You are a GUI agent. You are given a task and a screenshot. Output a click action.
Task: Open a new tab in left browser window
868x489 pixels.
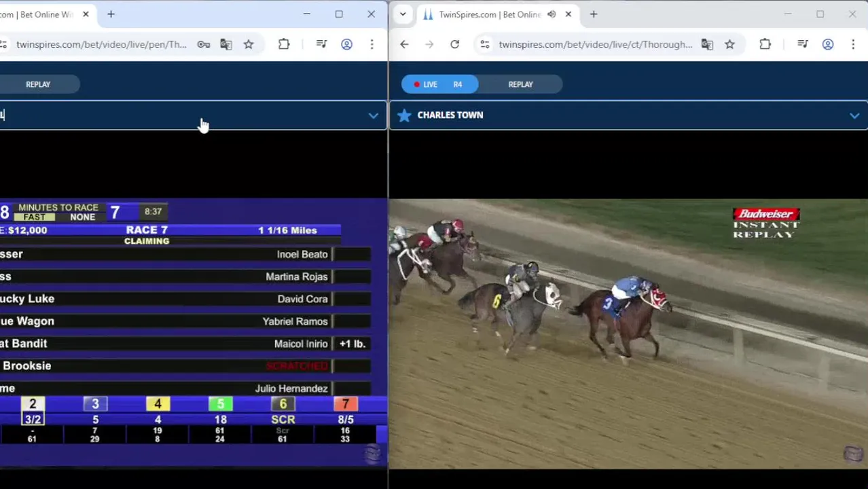coord(111,14)
